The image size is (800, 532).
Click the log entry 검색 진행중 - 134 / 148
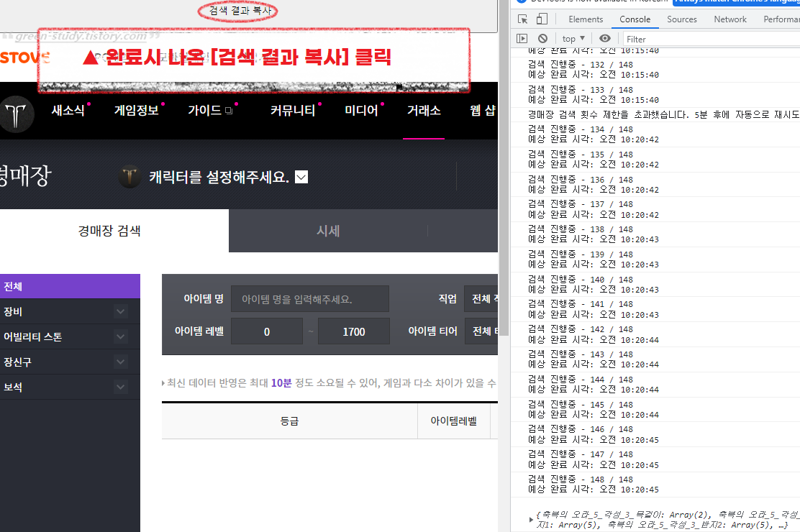click(x=580, y=129)
